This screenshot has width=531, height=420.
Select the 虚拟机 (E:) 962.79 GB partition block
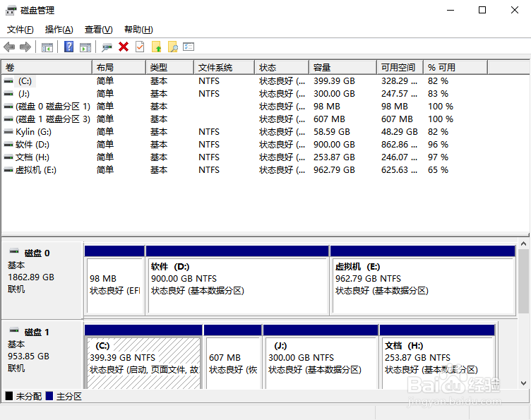click(x=423, y=280)
